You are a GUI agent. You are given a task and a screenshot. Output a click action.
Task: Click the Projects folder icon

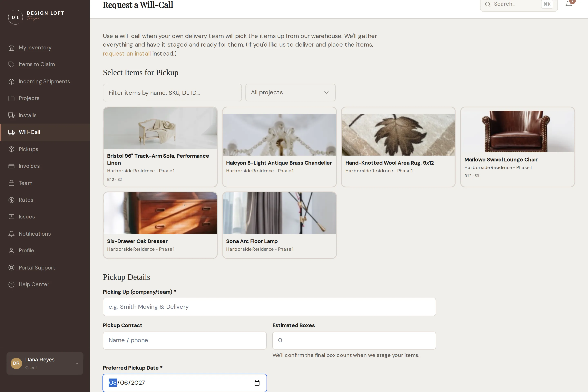tap(11, 98)
